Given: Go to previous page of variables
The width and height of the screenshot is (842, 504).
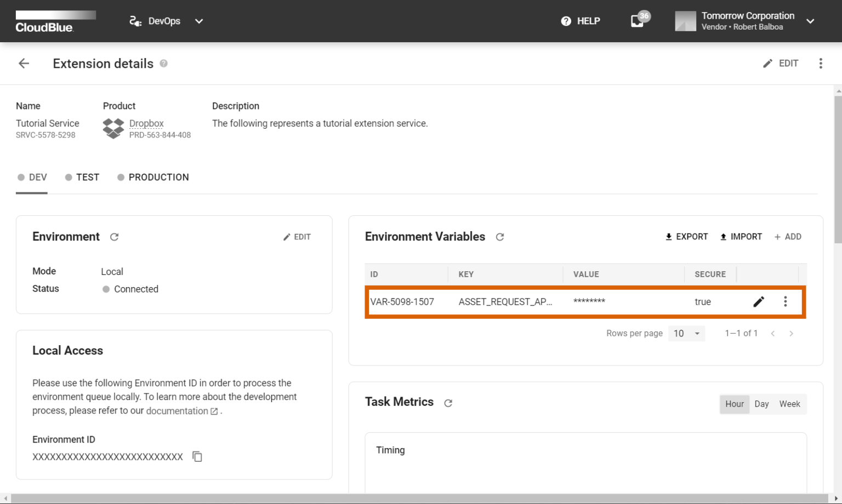Looking at the screenshot, I should pyautogui.click(x=773, y=334).
